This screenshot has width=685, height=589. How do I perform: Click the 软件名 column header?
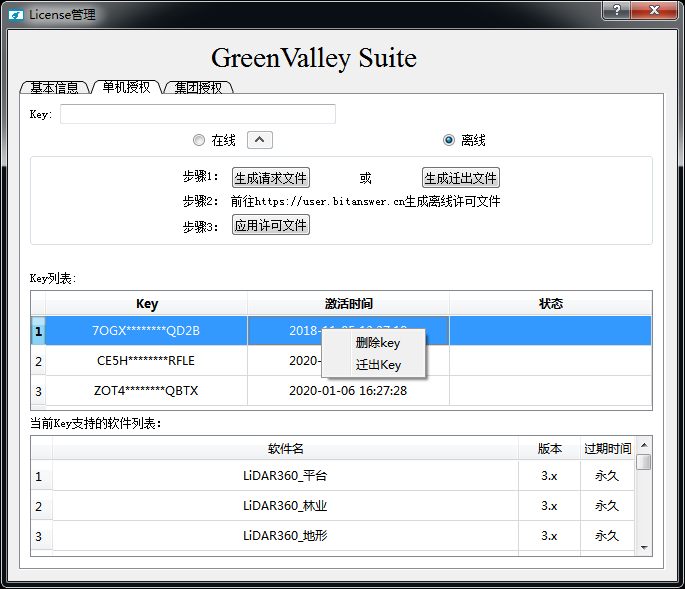point(285,448)
